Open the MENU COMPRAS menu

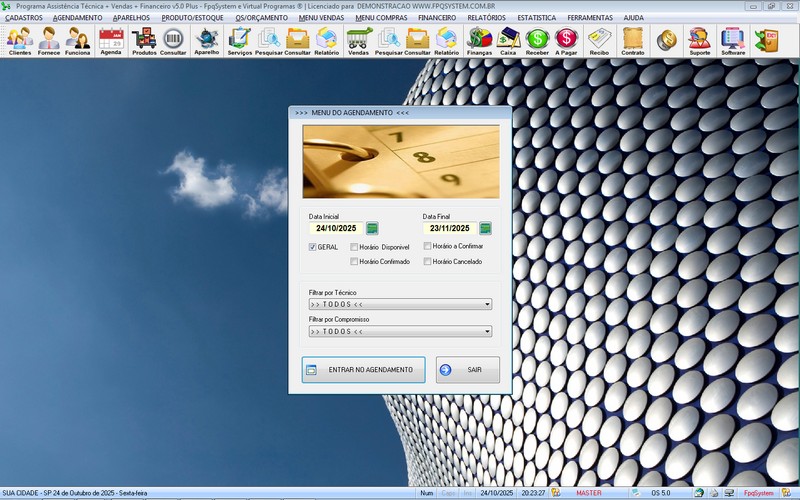[381, 17]
